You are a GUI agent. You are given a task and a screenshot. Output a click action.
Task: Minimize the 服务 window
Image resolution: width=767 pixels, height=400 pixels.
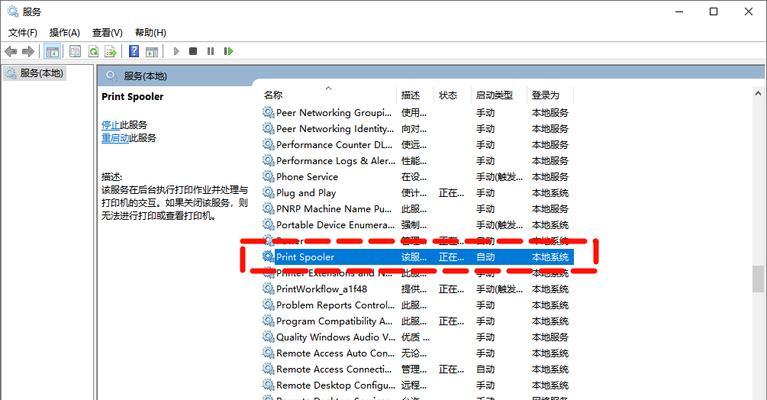[x=679, y=11]
